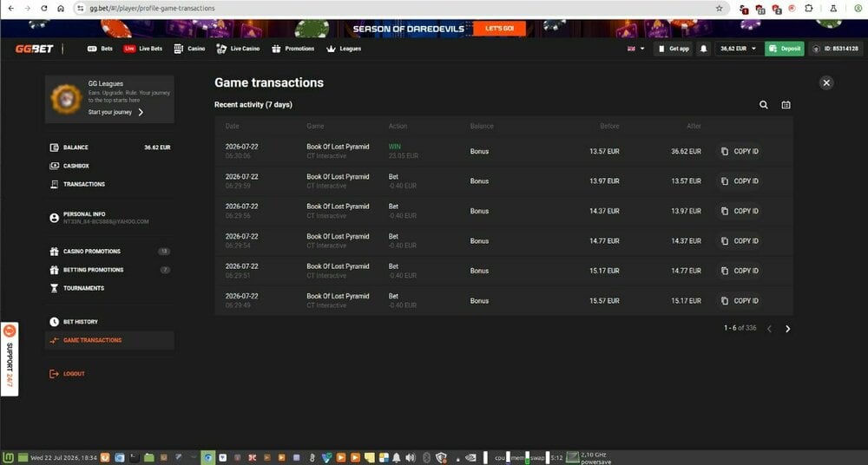Expand Start your journey chevron

[x=141, y=113]
